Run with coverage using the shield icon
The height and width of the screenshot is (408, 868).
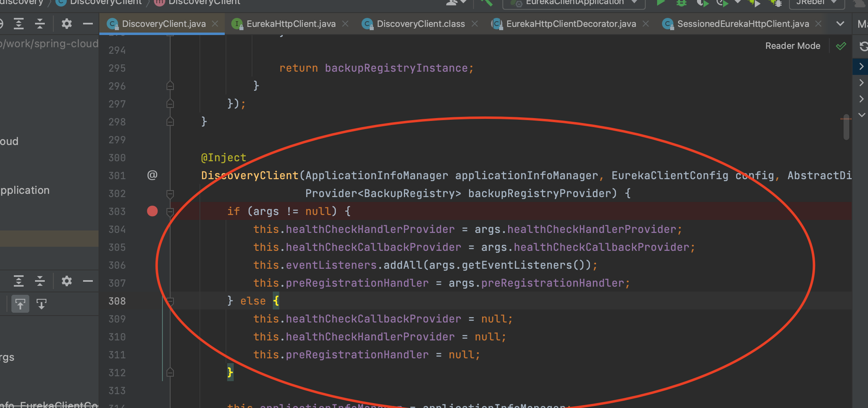click(x=702, y=2)
